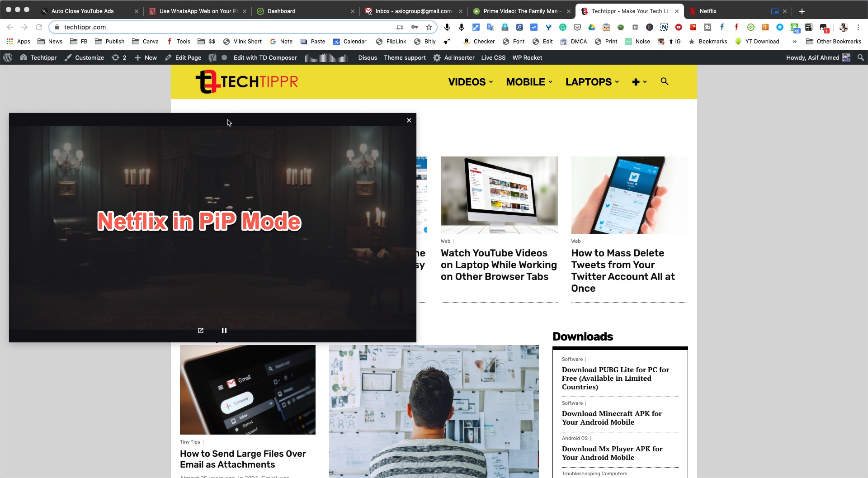Open the Chrome three-dot menu

click(858, 27)
